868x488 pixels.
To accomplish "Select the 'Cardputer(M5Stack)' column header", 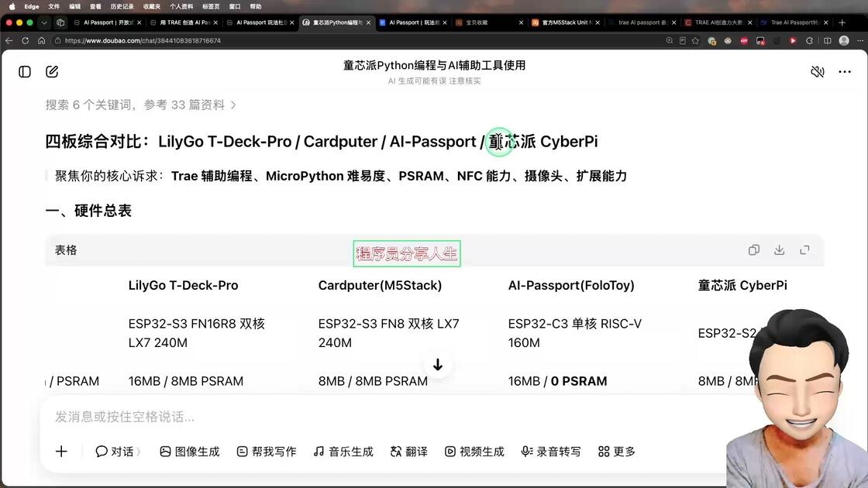I will (x=380, y=286).
